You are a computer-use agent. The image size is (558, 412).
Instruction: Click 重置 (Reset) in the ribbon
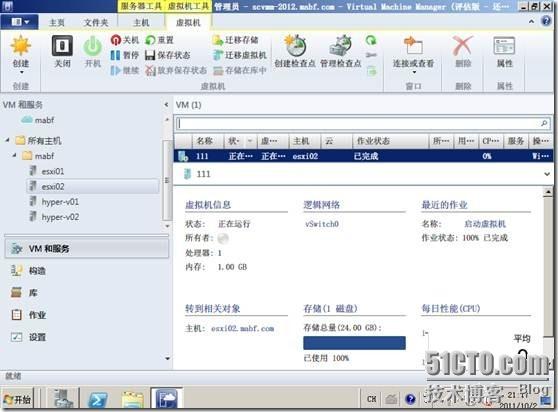point(159,40)
